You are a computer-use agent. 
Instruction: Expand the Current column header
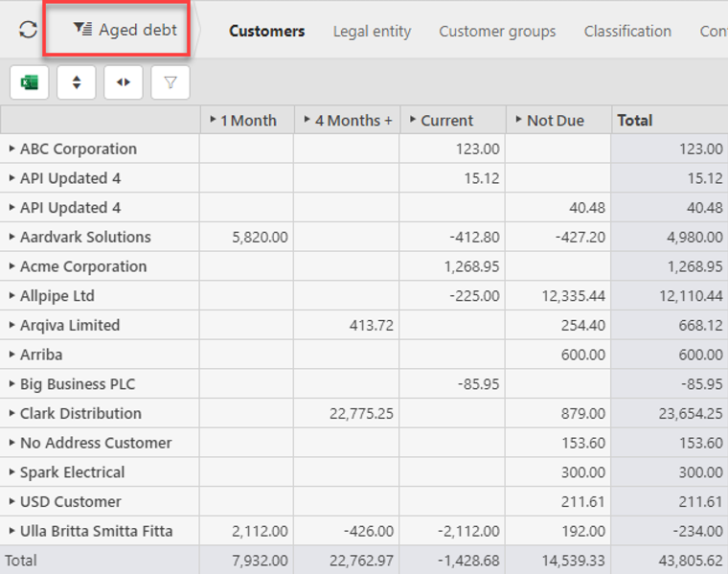coord(414,120)
